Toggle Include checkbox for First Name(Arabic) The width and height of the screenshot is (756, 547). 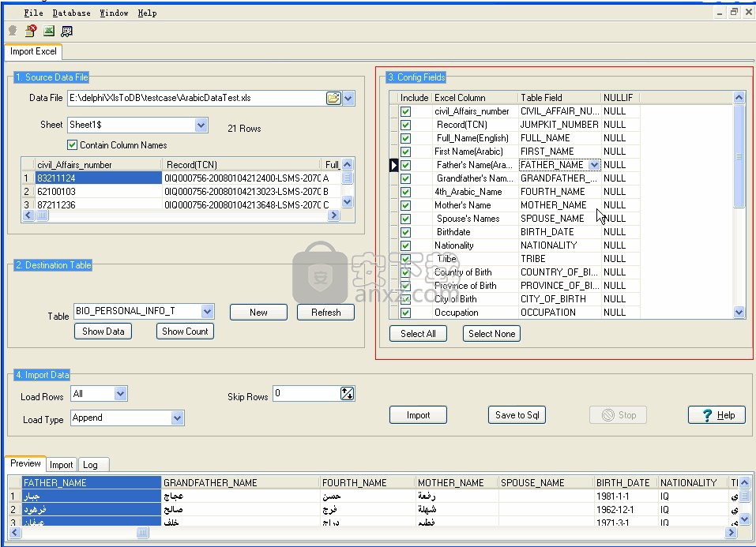405,152
